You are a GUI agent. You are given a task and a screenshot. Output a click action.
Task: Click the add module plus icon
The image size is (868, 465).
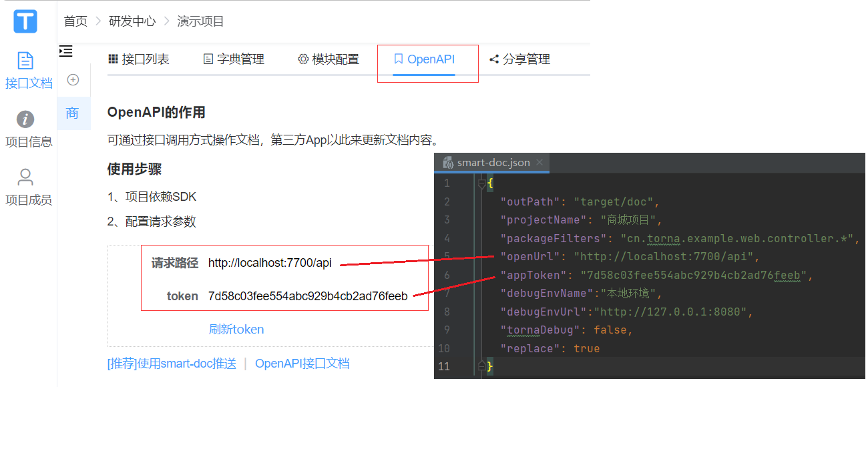(x=73, y=80)
